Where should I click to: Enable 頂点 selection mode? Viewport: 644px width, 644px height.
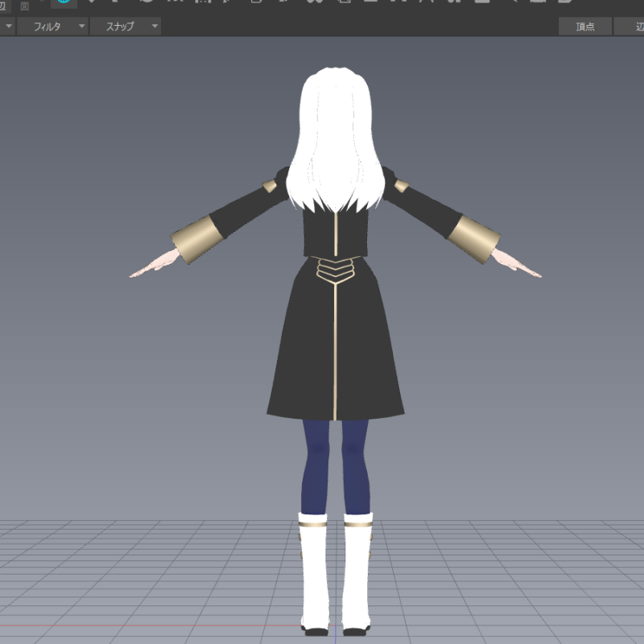click(x=585, y=27)
